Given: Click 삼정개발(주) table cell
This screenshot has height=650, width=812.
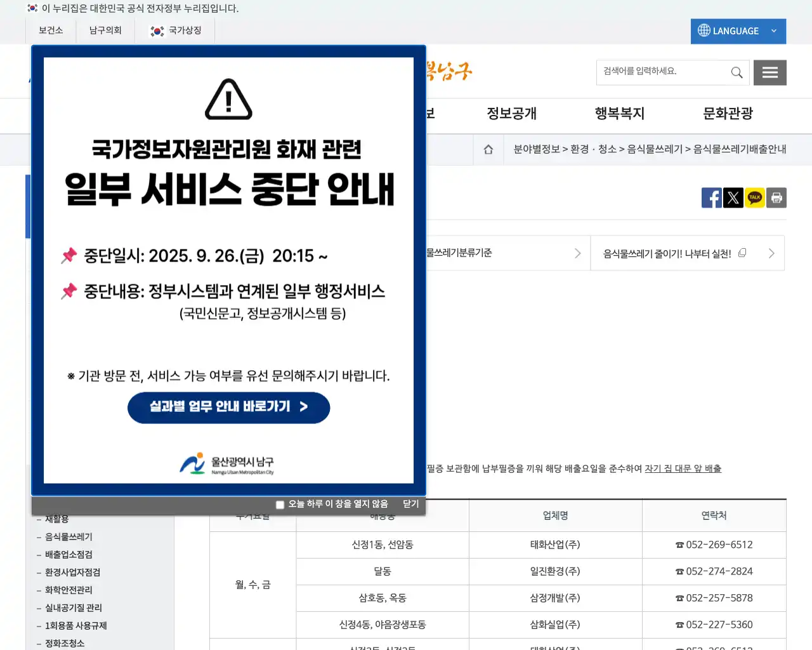Looking at the screenshot, I should point(555,598).
